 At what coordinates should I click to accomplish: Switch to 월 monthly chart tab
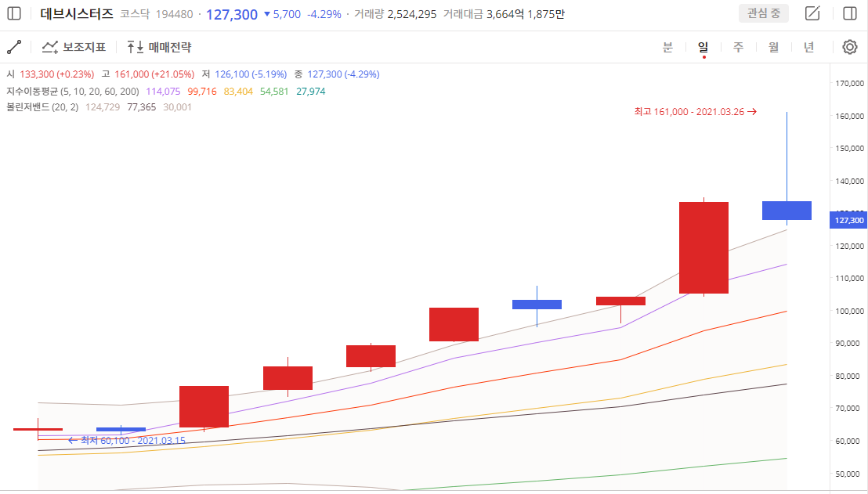coord(774,47)
